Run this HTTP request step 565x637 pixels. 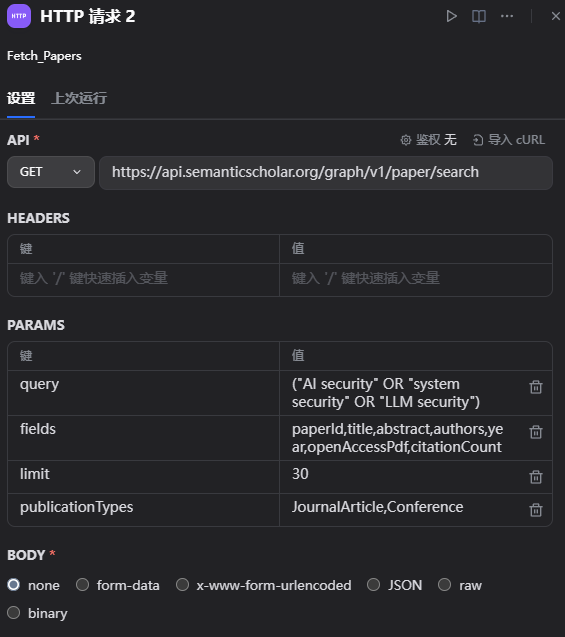click(x=451, y=16)
